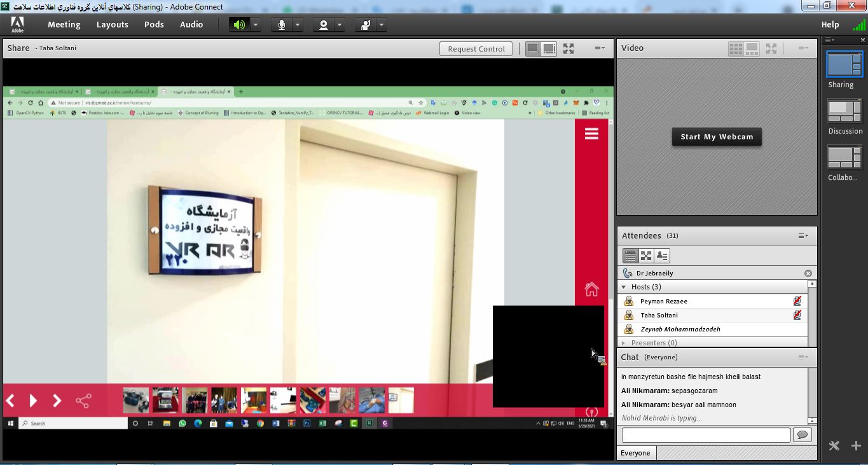This screenshot has height=465, width=868.
Task: Add a new layout with plus icon
Action: (856, 446)
